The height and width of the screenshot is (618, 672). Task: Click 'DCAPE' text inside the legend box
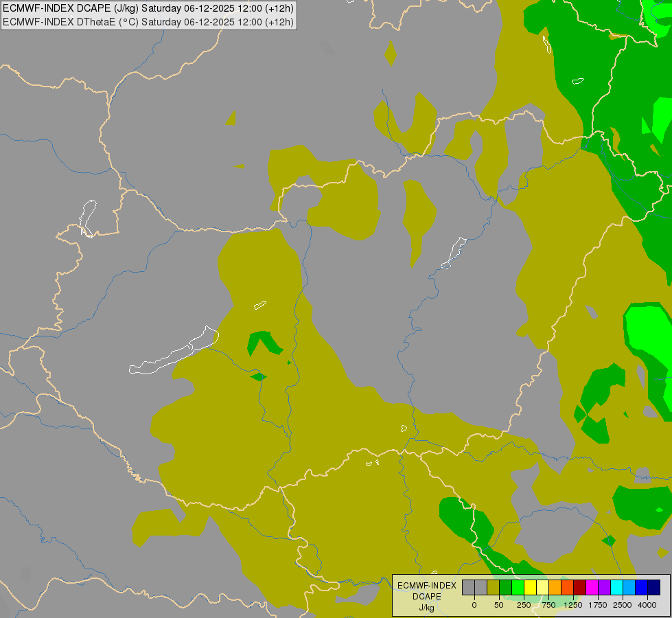[427, 597]
